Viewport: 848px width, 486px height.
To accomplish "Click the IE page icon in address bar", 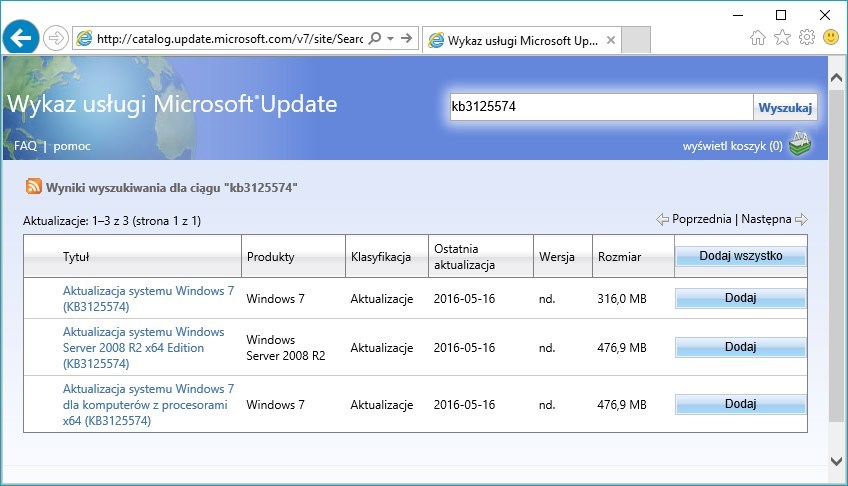I will (84, 38).
